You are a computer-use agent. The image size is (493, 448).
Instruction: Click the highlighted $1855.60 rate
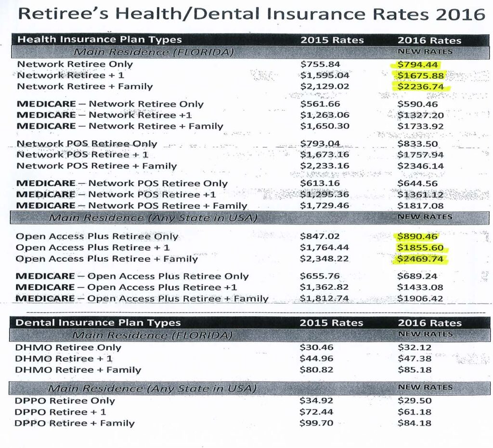click(x=421, y=247)
